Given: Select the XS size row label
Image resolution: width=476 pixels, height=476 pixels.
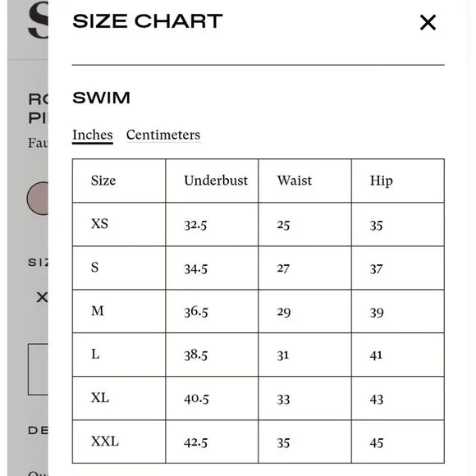Looking at the screenshot, I should (x=99, y=224).
